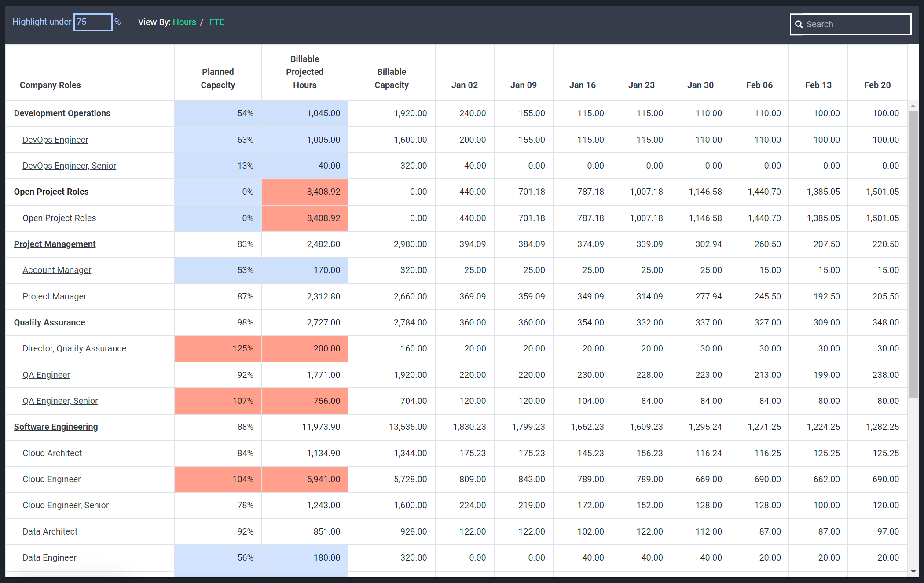Open the Development Operations role group

[x=62, y=113]
